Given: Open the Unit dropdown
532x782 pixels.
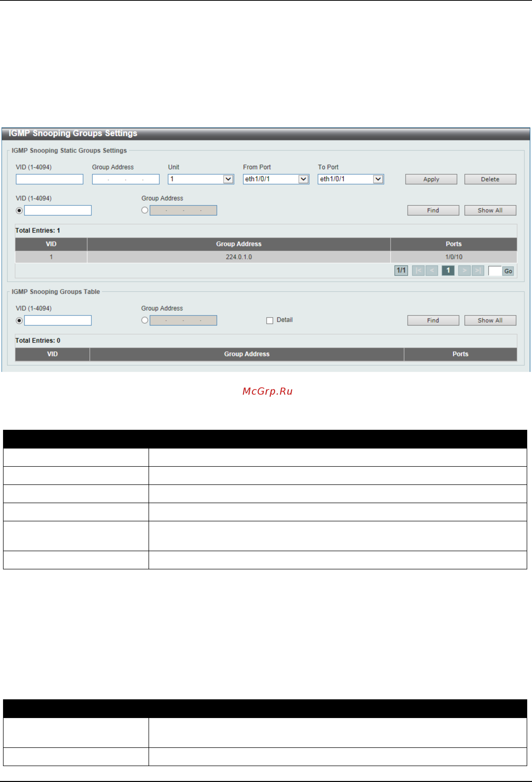Looking at the screenshot, I should [x=201, y=179].
